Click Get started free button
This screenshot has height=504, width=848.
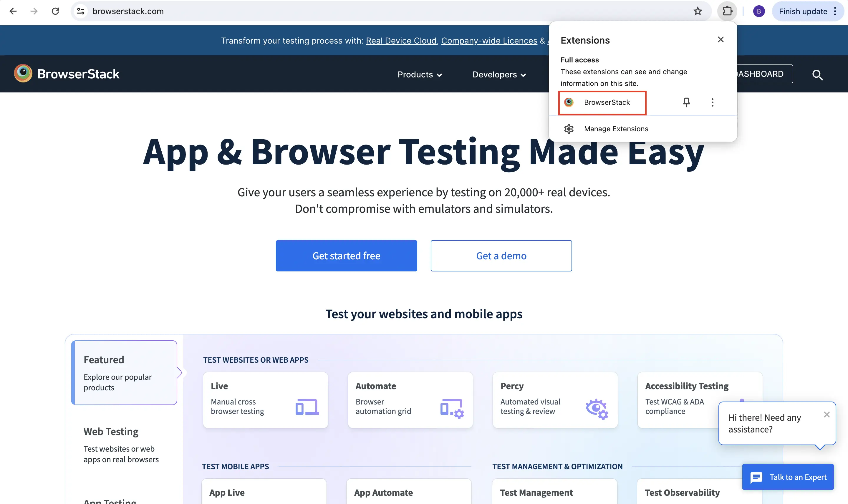click(346, 256)
